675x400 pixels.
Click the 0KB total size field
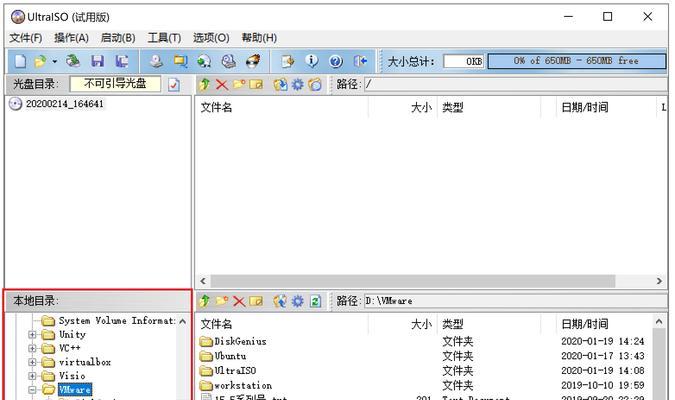click(x=463, y=61)
